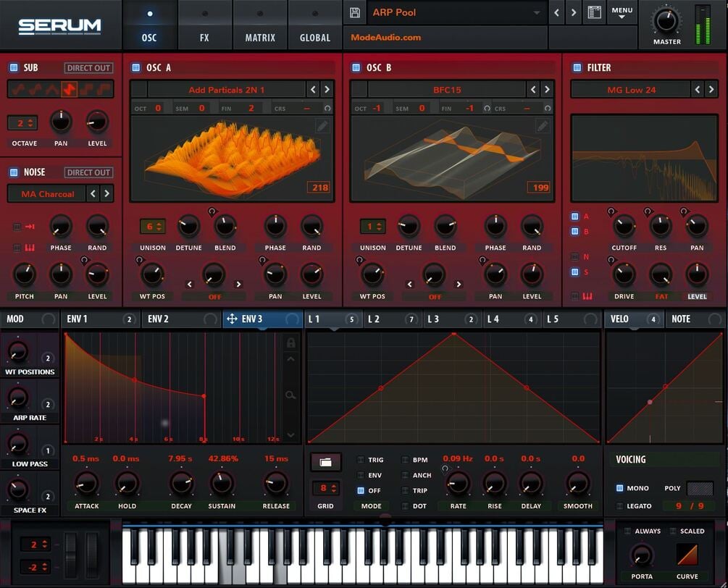Image resolution: width=728 pixels, height=588 pixels.
Task: Click the ENV 3 drag-to-assign cross icon
Action: click(x=232, y=319)
